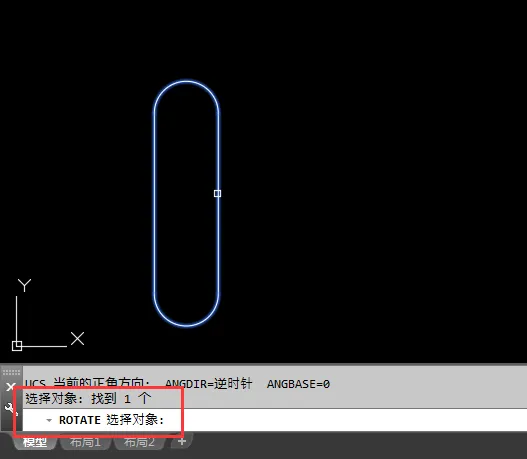Image resolution: width=527 pixels, height=459 pixels.
Task: Click the X axis label of UCS icon
Action: point(78,338)
